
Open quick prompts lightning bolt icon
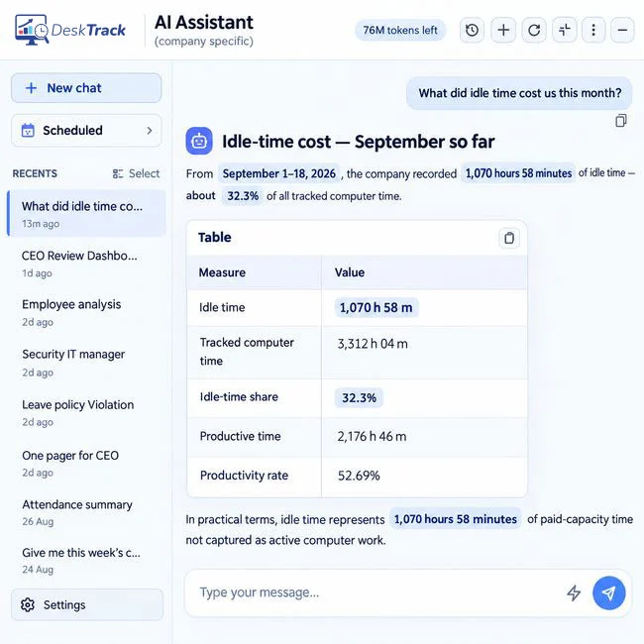coord(574,592)
